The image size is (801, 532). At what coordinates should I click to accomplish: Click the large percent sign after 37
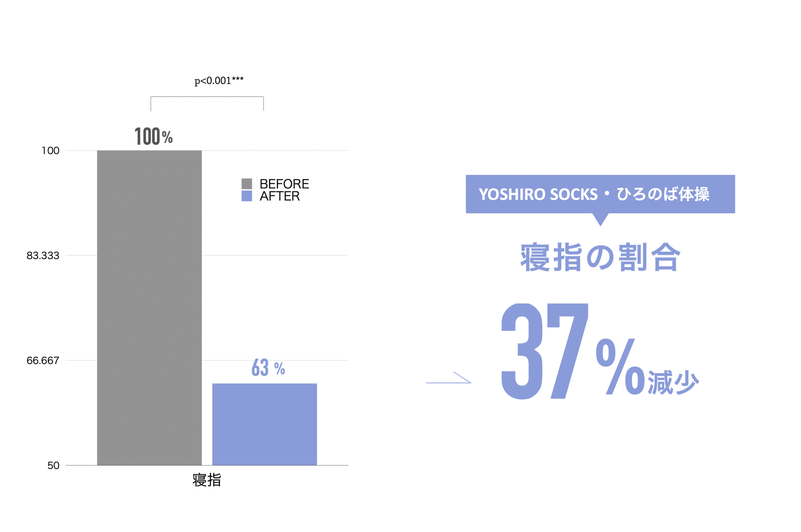(620, 366)
